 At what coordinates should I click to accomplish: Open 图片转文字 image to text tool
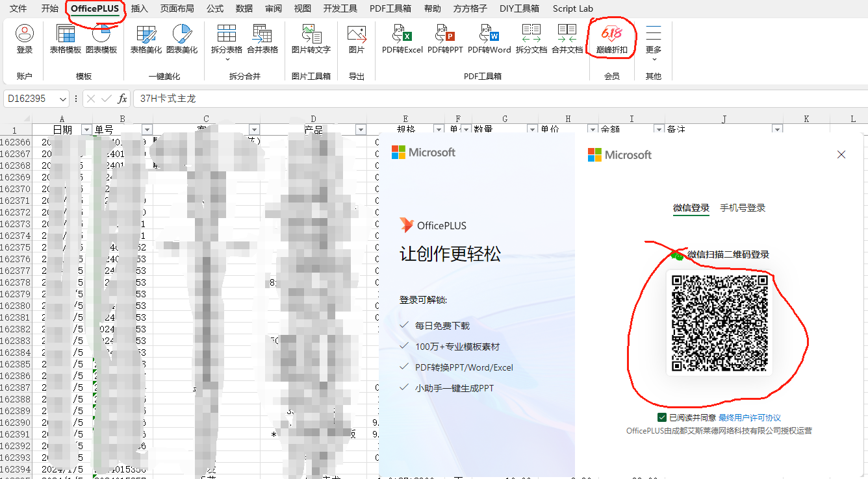tap(311, 39)
